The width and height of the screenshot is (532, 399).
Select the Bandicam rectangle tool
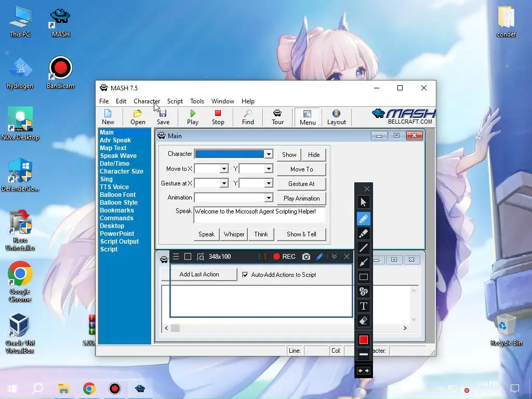363,277
